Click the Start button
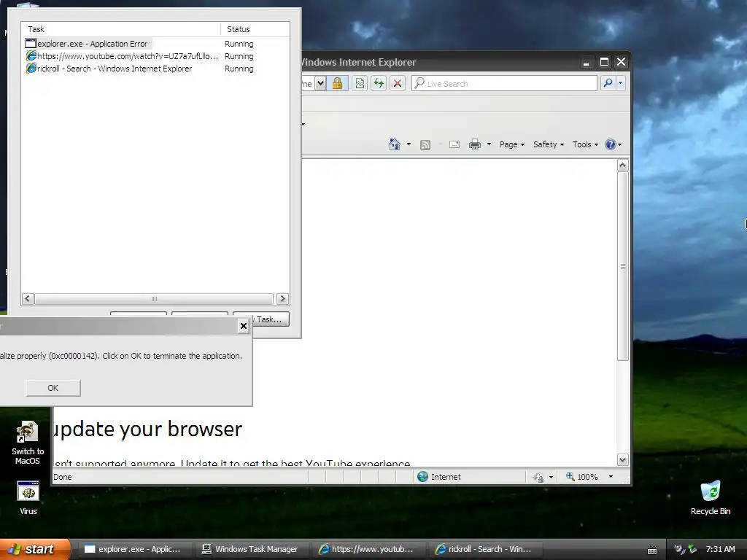Image resolution: width=747 pixels, height=560 pixels. (35, 549)
